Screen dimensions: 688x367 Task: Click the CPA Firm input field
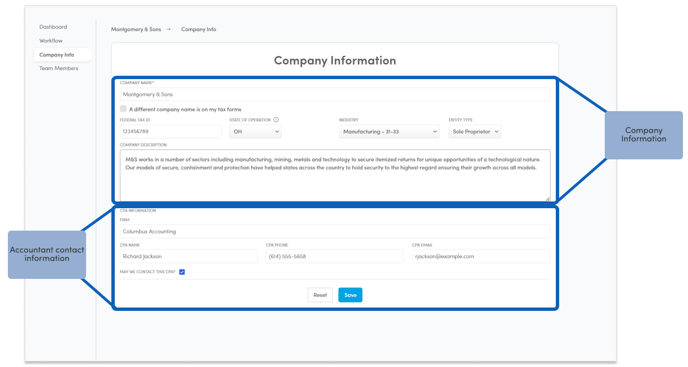tap(335, 231)
